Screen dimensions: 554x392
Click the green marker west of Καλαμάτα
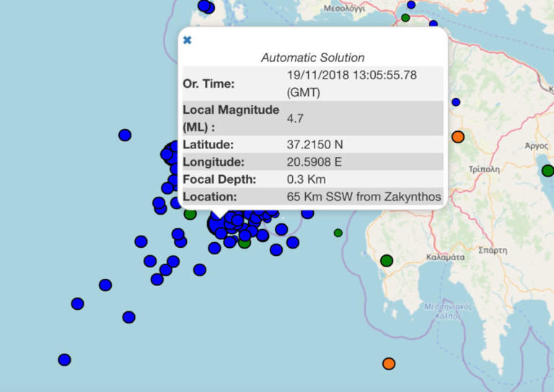coord(387,261)
